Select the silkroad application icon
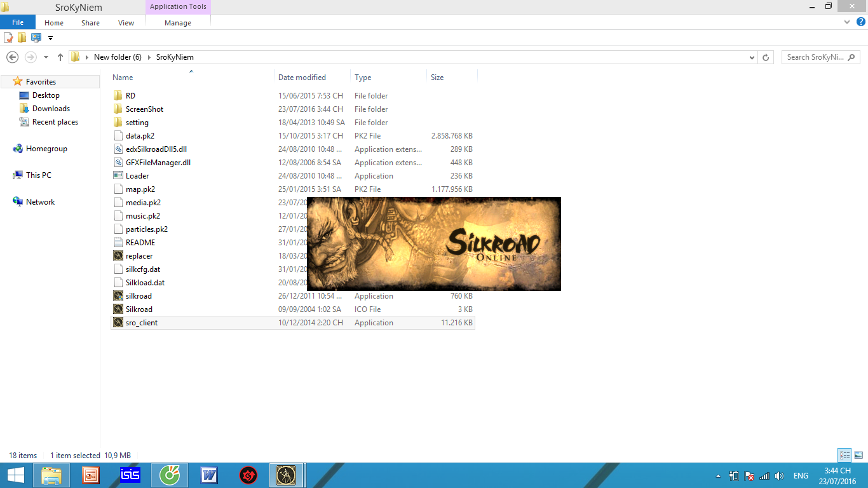Screen dimensions: 868x488 point(118,295)
